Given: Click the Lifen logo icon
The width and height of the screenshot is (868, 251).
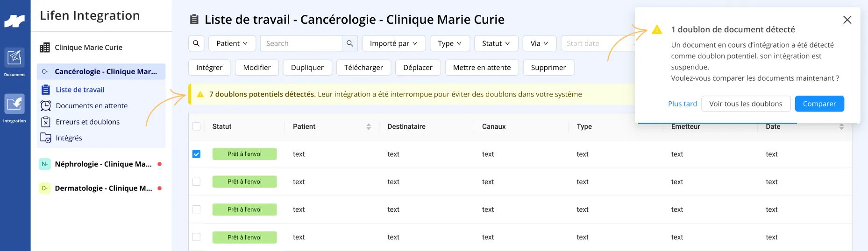Looking at the screenshot, I should coord(14,21).
